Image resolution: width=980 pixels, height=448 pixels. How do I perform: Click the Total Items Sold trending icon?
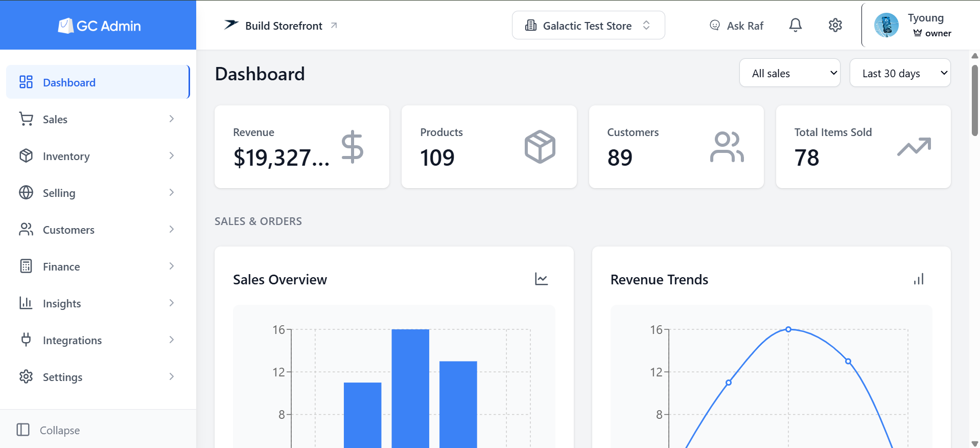(x=914, y=147)
